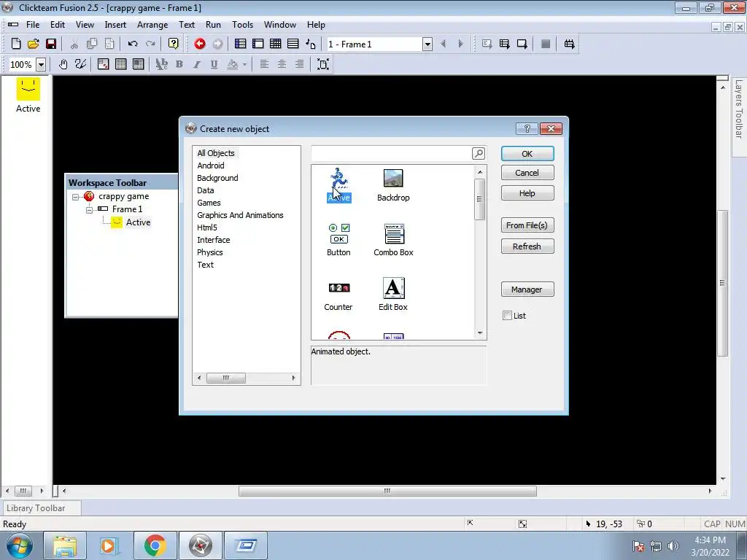This screenshot has width=747, height=560.
Task: Open the Tools menu
Action: coord(242,25)
